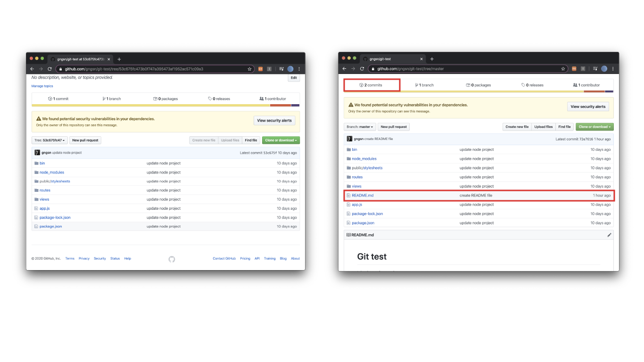644x362 pixels.
Task: Open package-lock.json in right window
Action: point(367,214)
